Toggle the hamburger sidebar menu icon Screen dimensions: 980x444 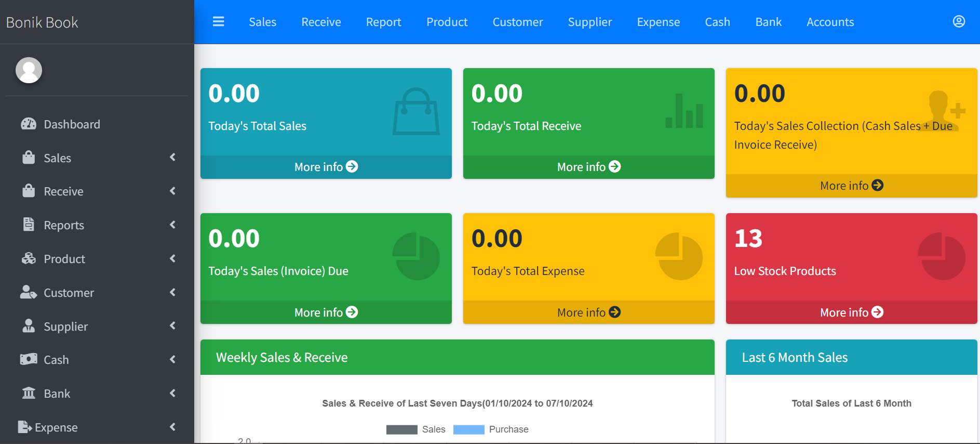[218, 22]
